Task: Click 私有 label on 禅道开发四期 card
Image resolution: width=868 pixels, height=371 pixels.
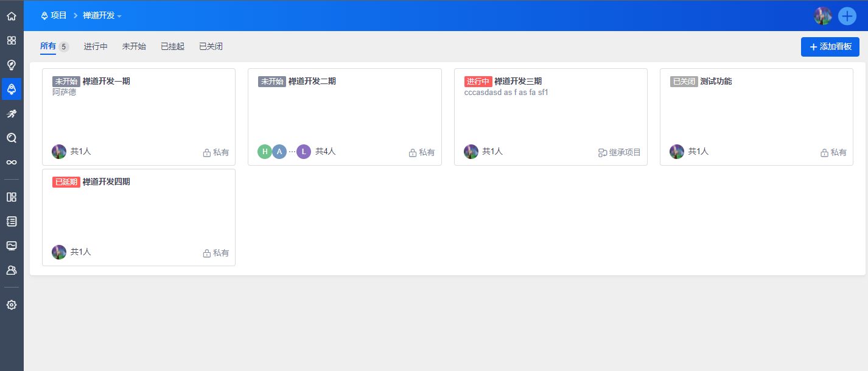Action: (x=221, y=253)
